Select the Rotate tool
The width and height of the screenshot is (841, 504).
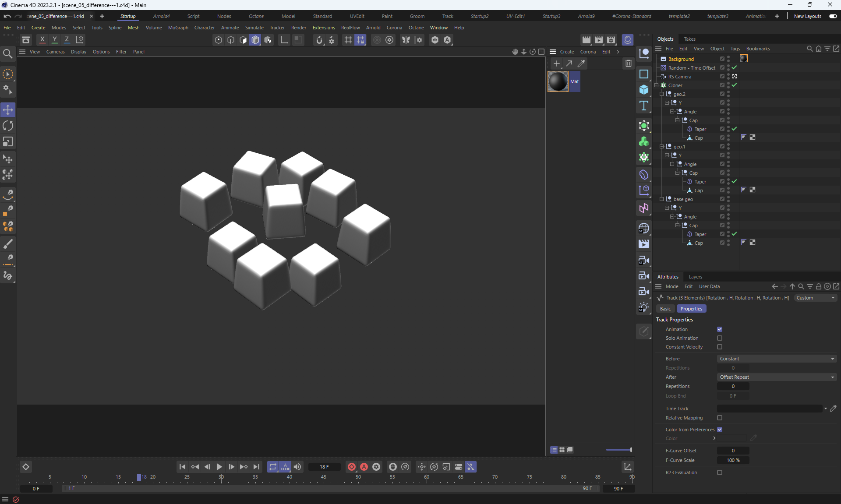pos(8,126)
